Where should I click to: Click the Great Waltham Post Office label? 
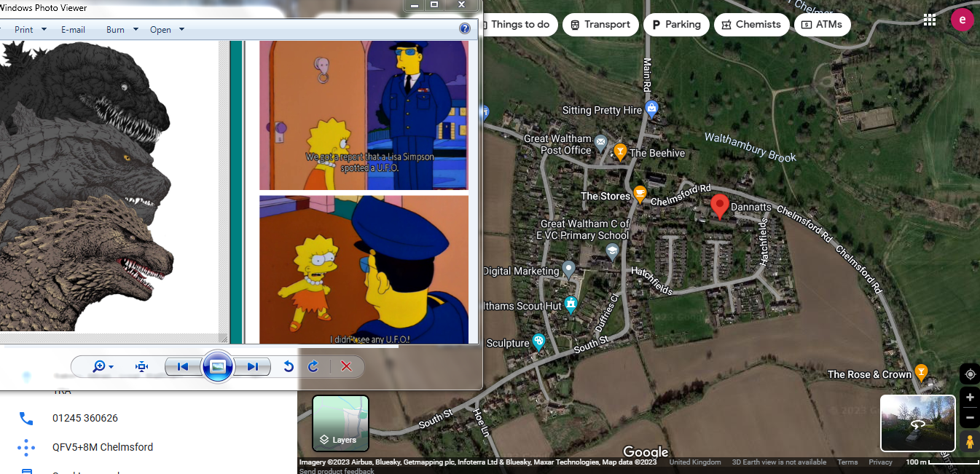click(558, 144)
